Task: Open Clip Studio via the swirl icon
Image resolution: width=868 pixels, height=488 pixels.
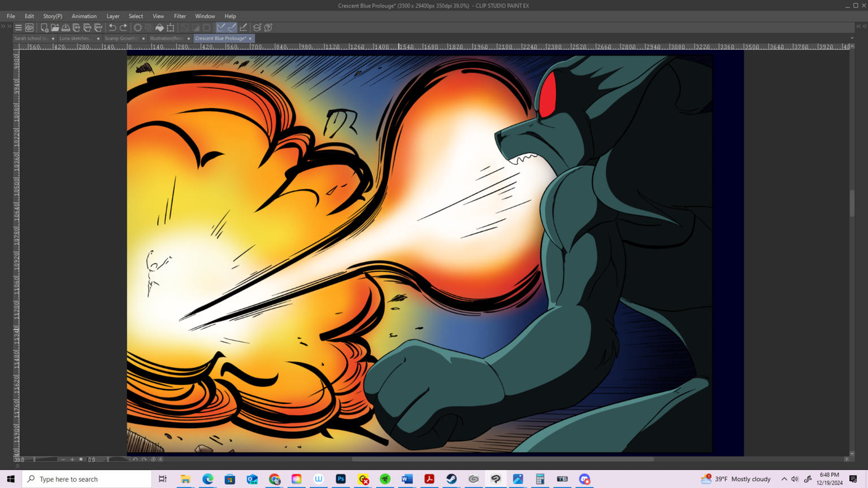Action: [29, 27]
